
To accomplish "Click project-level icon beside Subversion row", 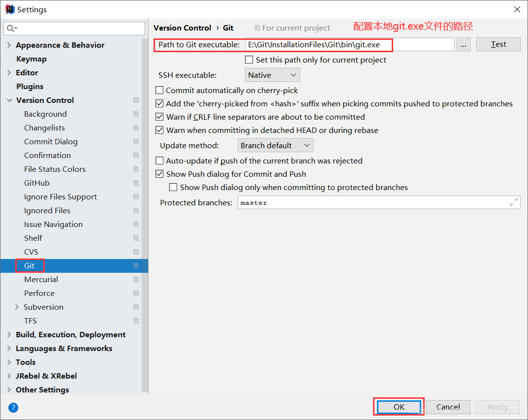I will pos(136,307).
